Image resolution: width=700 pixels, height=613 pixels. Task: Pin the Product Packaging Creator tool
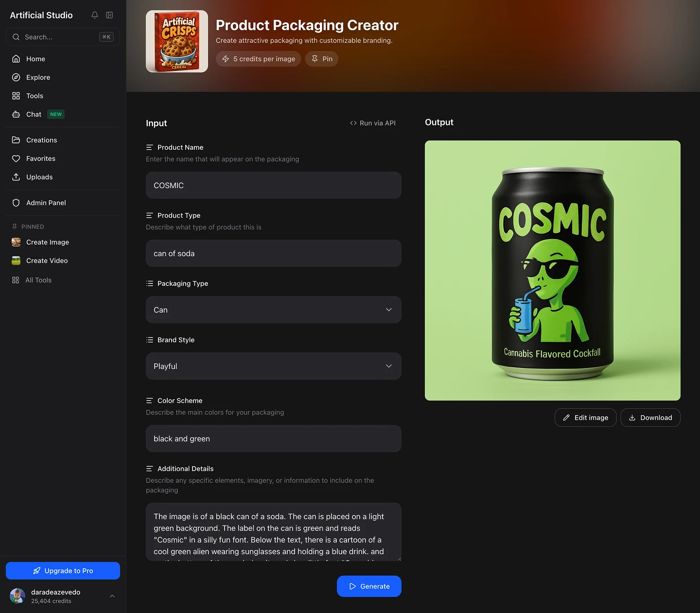tap(321, 59)
